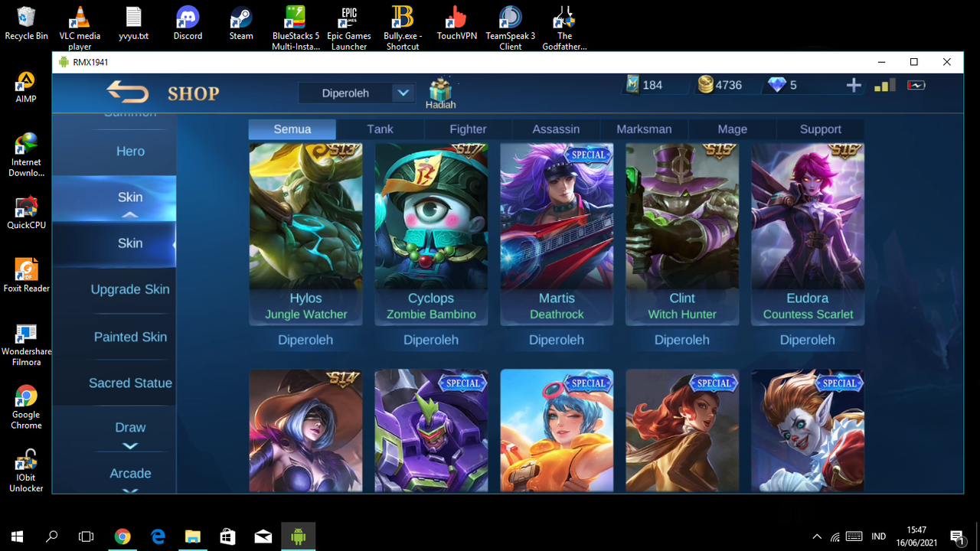The width and height of the screenshot is (980, 551).
Task: Open BlueStacks 5 Multi-Instance shortcut
Action: (x=296, y=28)
